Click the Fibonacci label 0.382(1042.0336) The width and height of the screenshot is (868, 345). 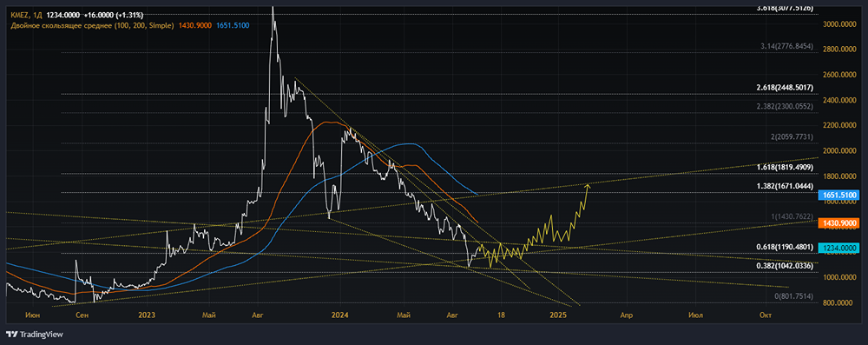[x=785, y=266]
